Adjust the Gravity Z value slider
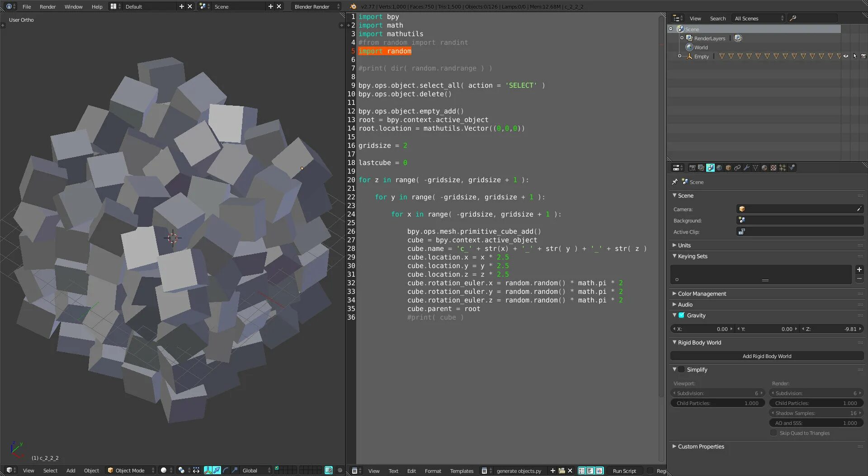 [832, 329]
